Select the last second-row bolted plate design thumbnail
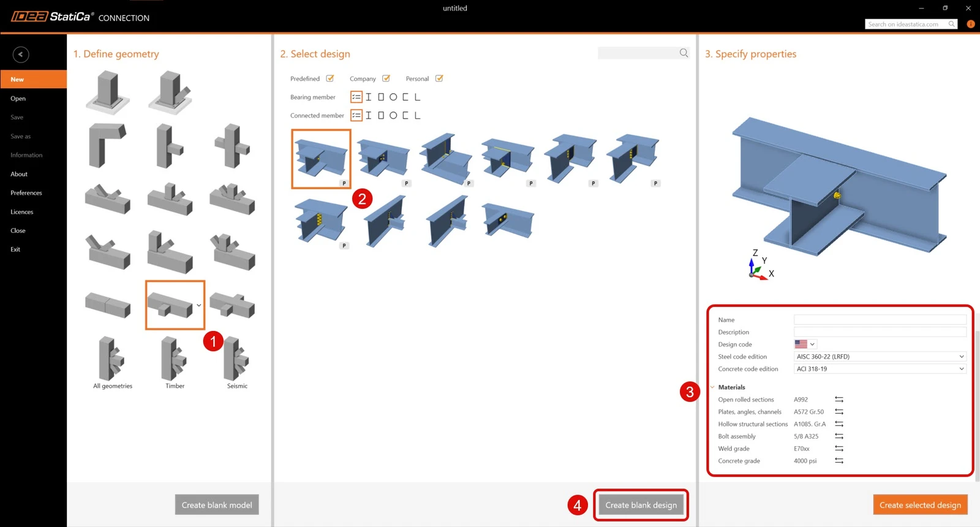 [508, 221]
